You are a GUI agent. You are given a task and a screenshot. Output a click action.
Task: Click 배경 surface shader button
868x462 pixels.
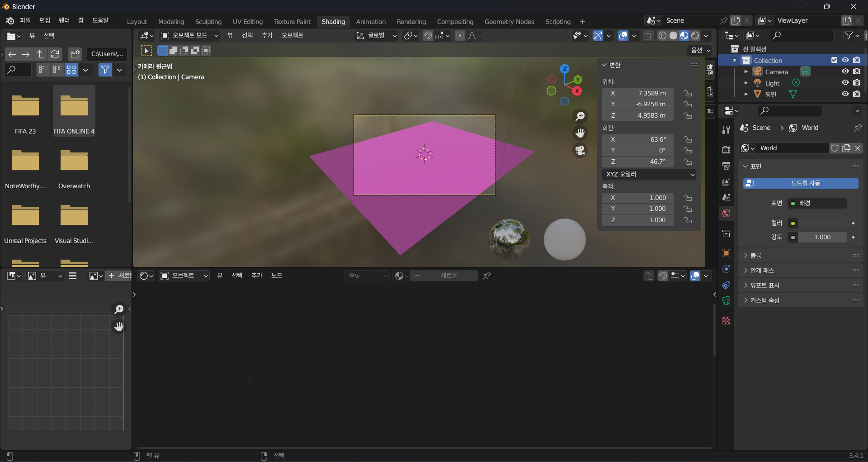pos(817,204)
